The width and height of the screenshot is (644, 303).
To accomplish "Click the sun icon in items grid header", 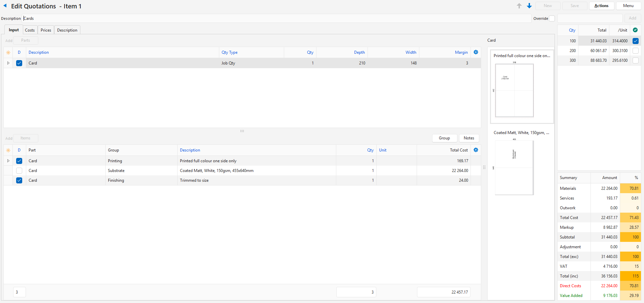I will pos(8,150).
